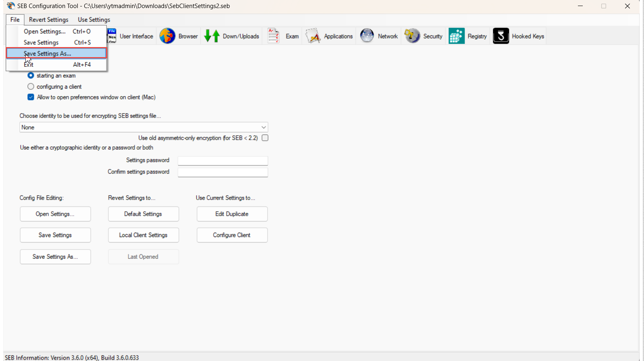
Task: Enable old asymmetric-only encryption checkbox
Action: coord(265,138)
